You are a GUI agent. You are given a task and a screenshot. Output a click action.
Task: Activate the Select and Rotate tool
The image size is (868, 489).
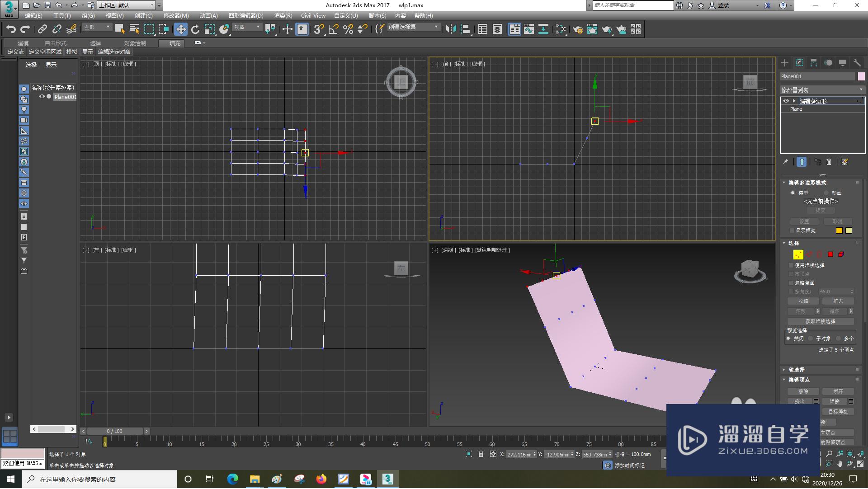pos(195,29)
